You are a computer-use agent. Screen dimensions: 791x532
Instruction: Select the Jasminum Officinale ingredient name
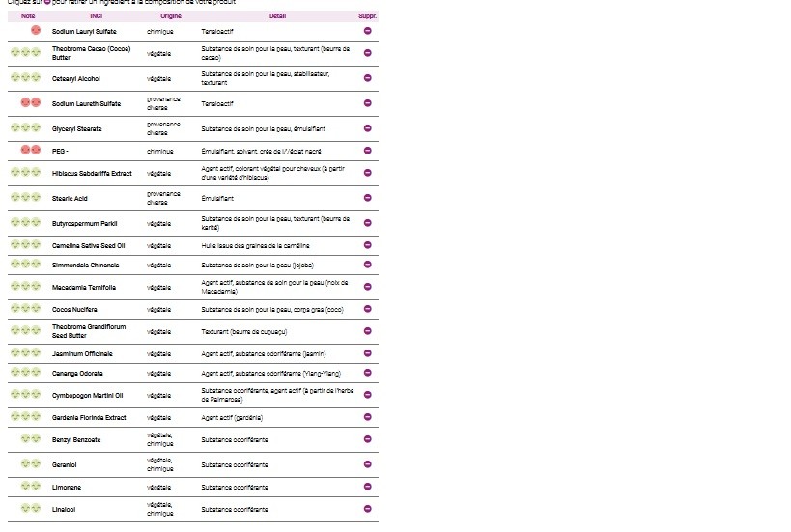(75, 353)
